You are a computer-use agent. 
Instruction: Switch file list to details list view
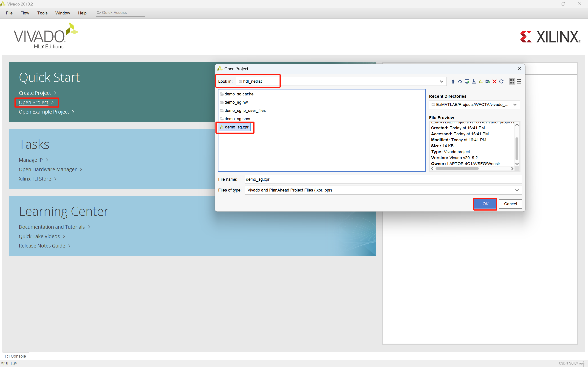tap(519, 82)
